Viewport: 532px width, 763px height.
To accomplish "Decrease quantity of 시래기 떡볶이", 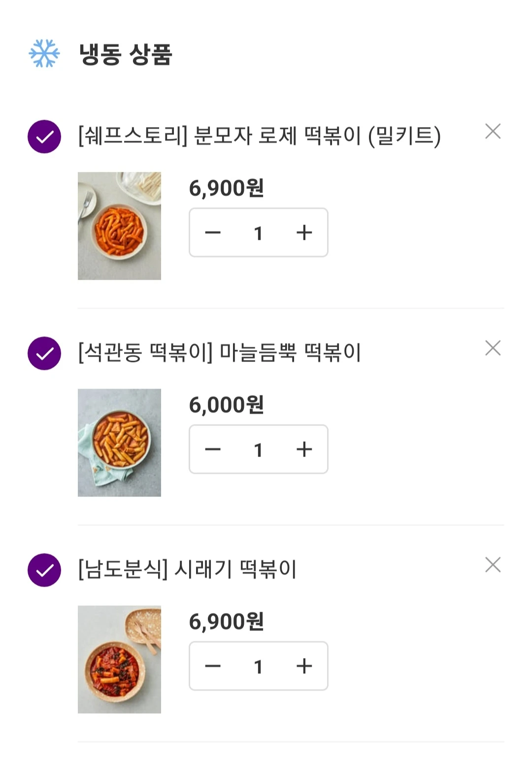I will (213, 666).
